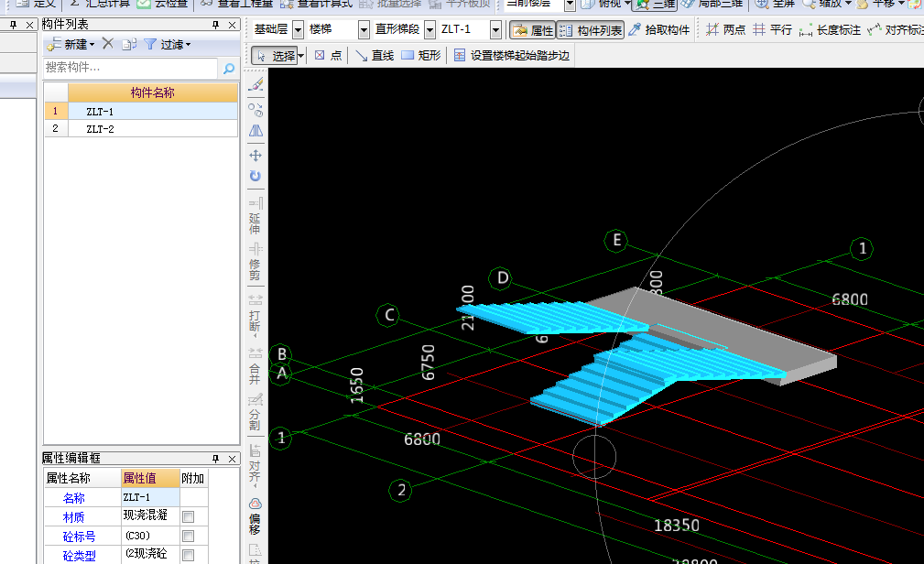Close the 构件列表 panel
Screen dimensions: 924x564
point(233,25)
